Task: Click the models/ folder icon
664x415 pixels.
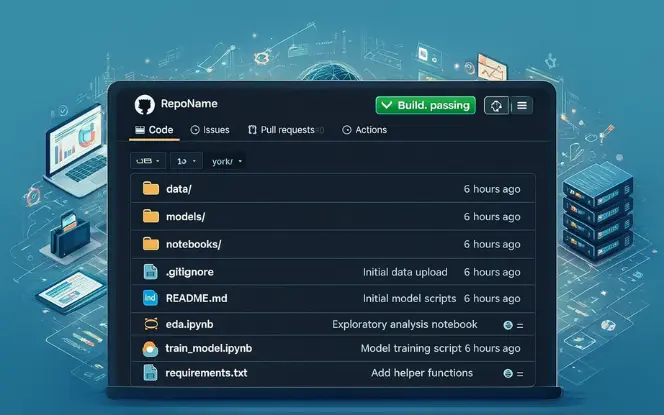Action: pyautogui.click(x=151, y=216)
